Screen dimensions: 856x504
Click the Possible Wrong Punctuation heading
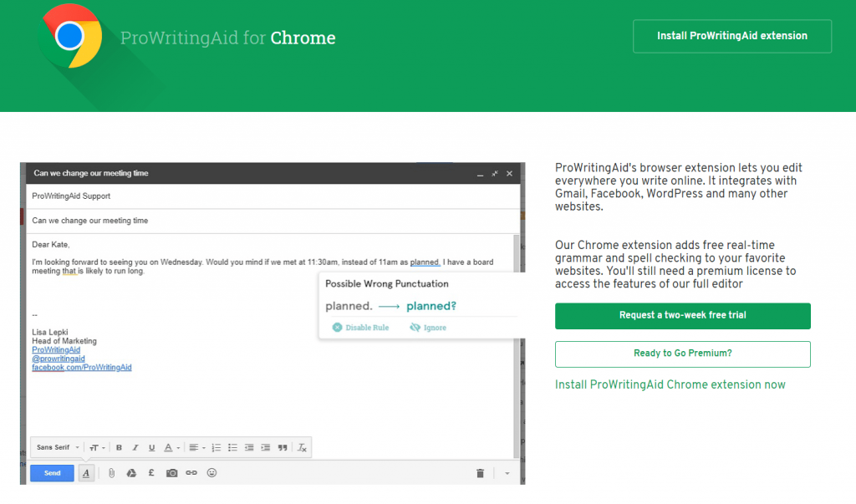(387, 284)
